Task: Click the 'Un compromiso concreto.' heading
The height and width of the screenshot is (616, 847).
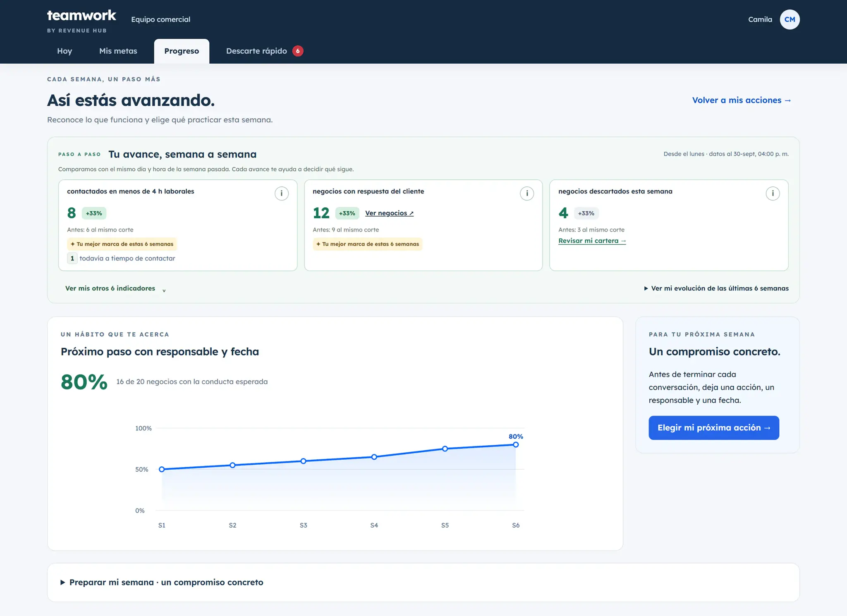Action: 715,351
